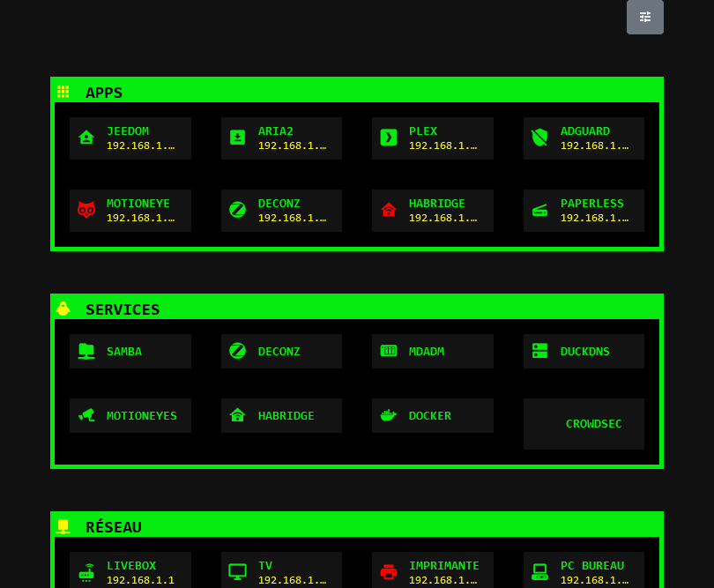Click the TV monitor icon
The height and width of the screenshot is (588, 714).
(237, 572)
